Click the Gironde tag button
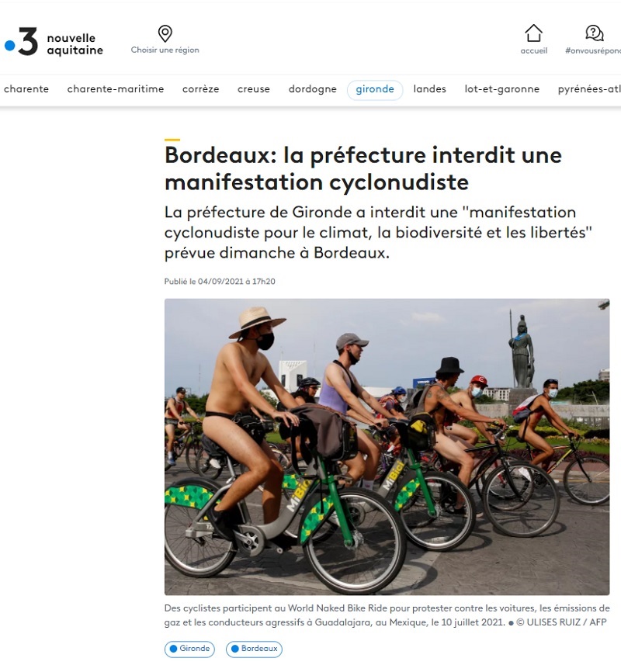621x672 pixels. tap(189, 649)
